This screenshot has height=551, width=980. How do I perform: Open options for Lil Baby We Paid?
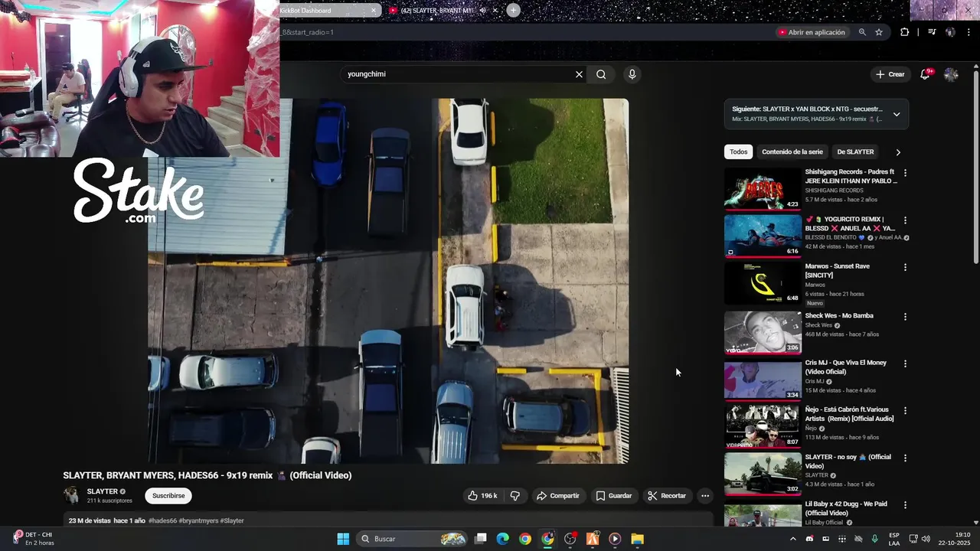pyautogui.click(x=905, y=505)
